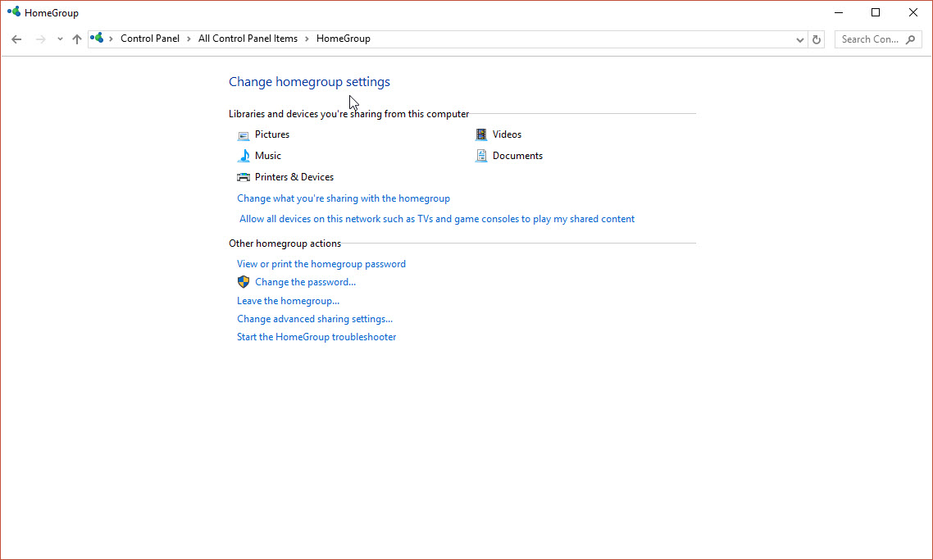Select the HomeGroup breadcrumb
933x560 pixels.
click(344, 39)
